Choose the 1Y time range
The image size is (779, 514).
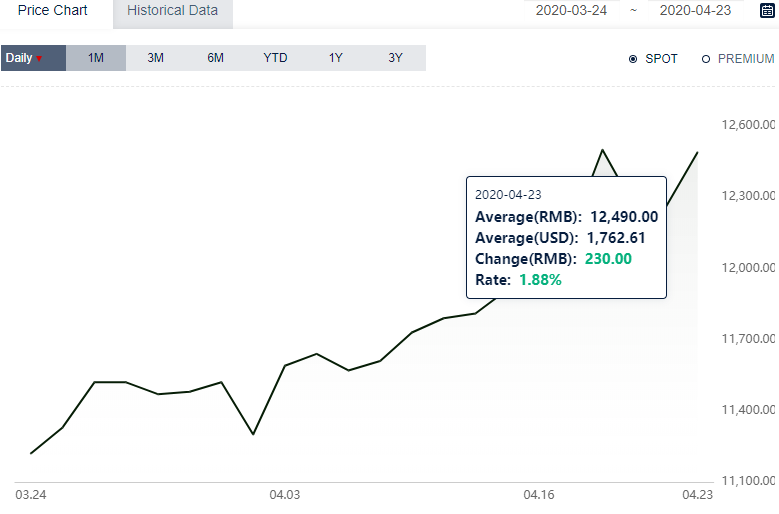(x=335, y=58)
